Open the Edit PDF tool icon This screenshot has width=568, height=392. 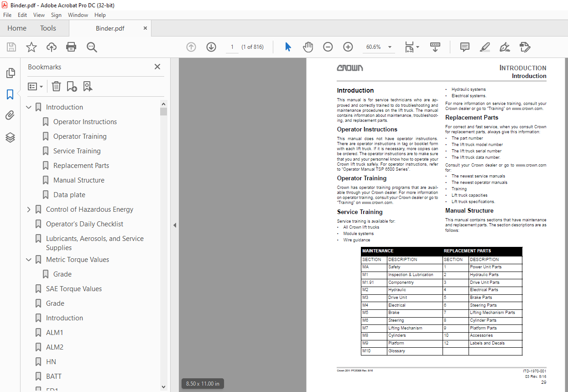tap(525, 47)
